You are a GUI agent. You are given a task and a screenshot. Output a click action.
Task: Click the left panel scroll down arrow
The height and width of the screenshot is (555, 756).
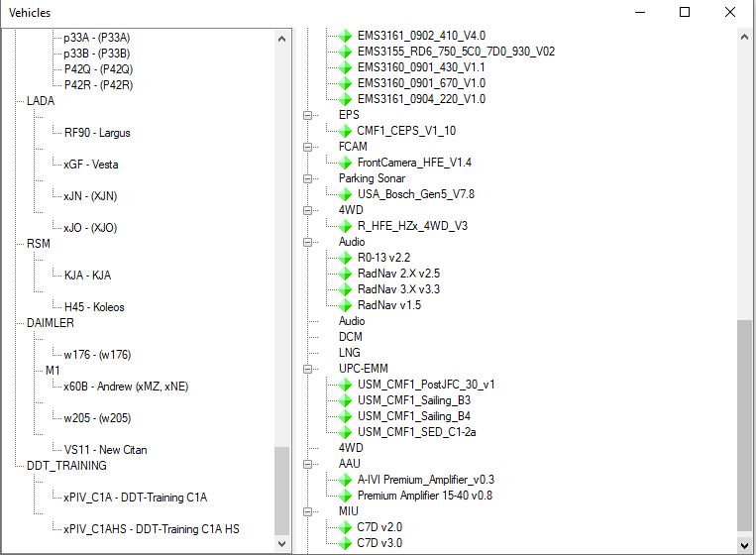click(x=282, y=543)
